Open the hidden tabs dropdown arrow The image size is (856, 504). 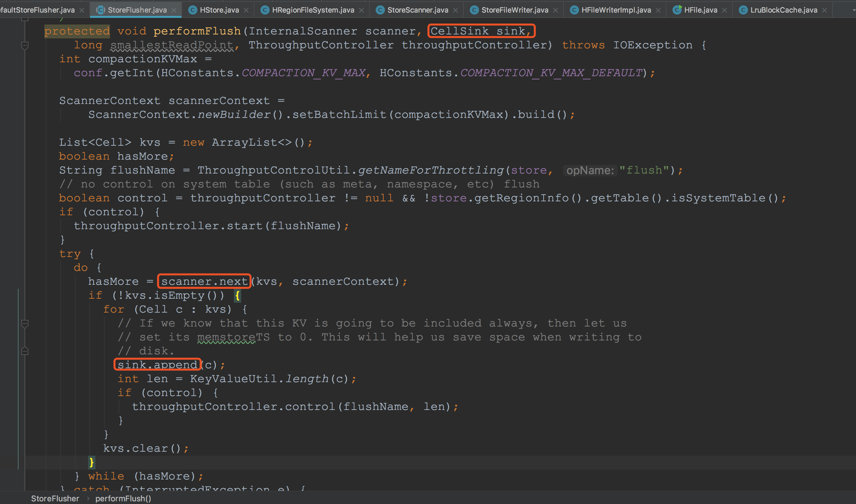(x=854, y=10)
